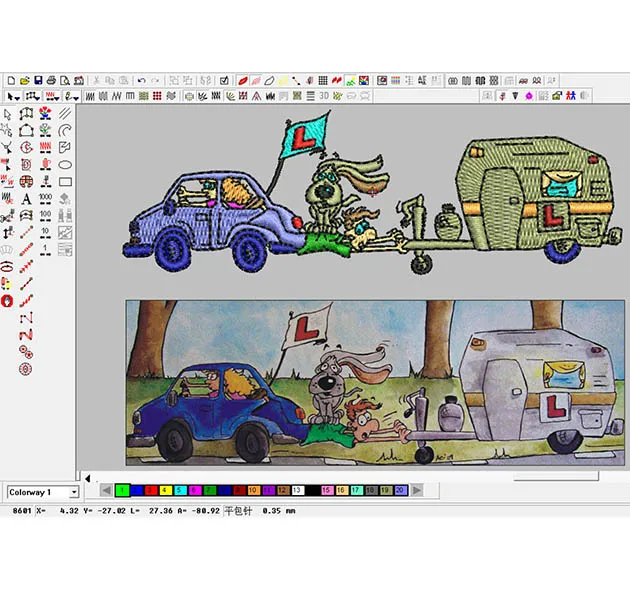The height and width of the screenshot is (591, 630).
Task: Expand the select-arrow tool dropdown in second toolbar
Action: [19, 96]
